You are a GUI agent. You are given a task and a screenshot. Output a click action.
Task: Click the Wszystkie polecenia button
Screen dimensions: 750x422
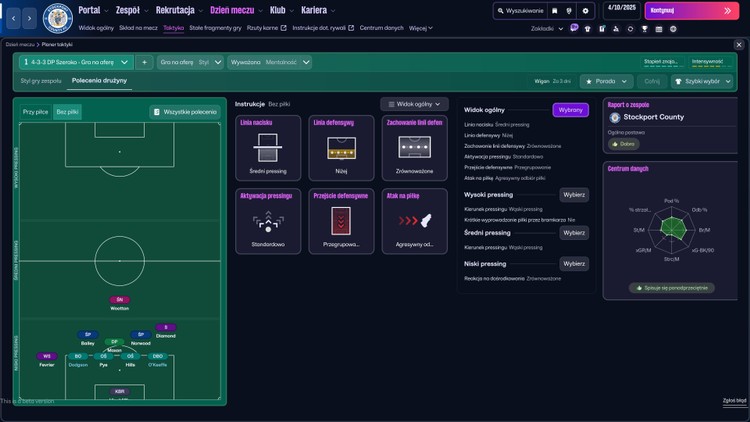(x=185, y=112)
